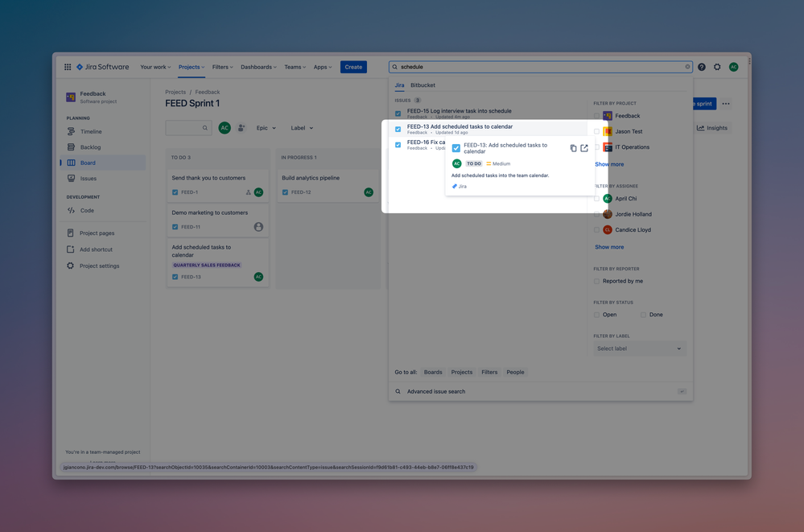Expand Apps menu
The width and height of the screenshot is (804, 532).
pos(323,68)
